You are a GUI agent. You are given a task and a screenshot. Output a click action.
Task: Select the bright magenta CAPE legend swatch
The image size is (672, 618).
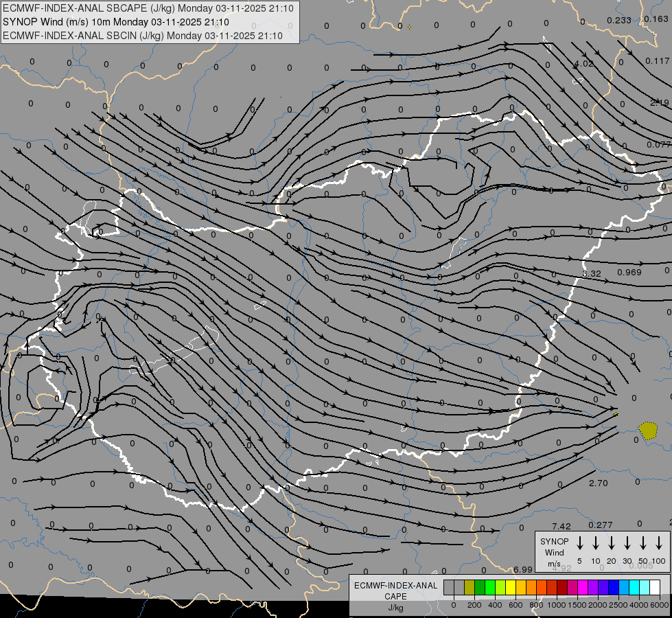(583, 587)
